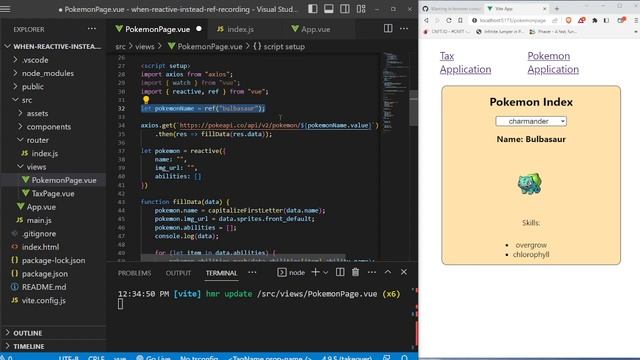Reload the browser page

pos(449,20)
